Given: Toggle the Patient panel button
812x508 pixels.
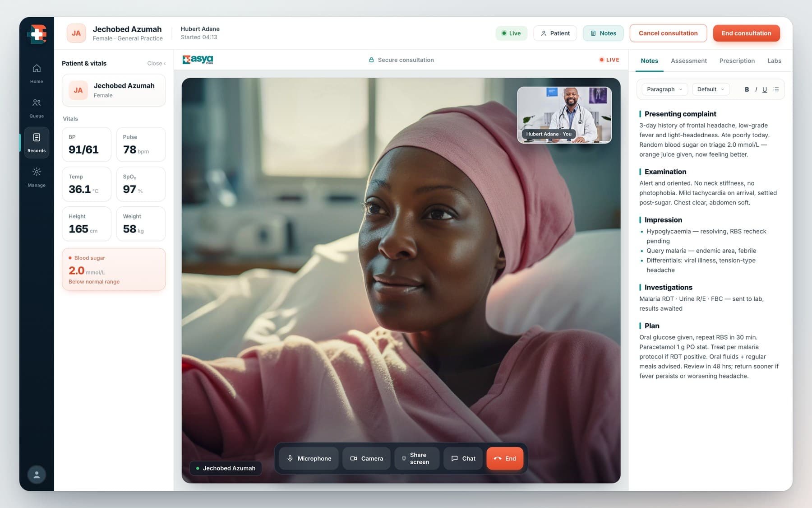Looking at the screenshot, I should [555, 33].
